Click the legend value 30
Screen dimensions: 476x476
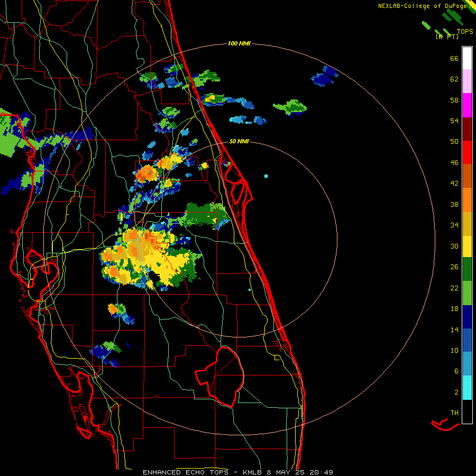tap(454, 246)
